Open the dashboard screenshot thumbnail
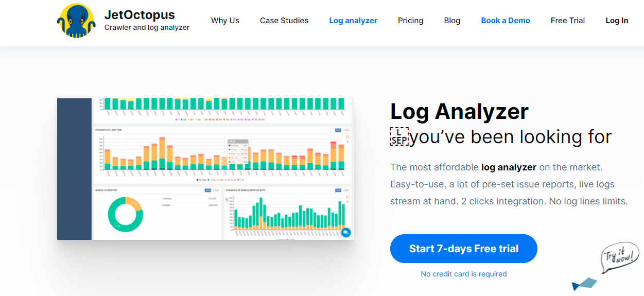Image resolution: width=644 pixels, height=296 pixels. coord(205,169)
